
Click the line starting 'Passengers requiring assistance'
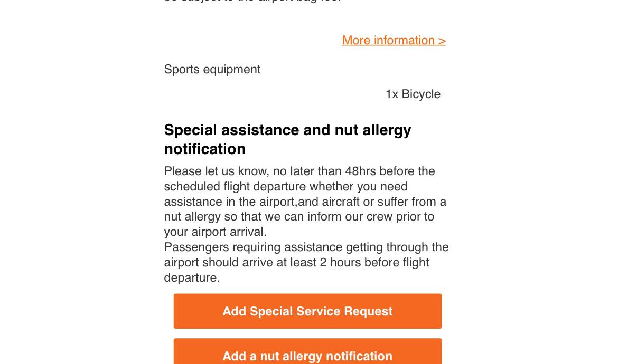click(x=306, y=247)
